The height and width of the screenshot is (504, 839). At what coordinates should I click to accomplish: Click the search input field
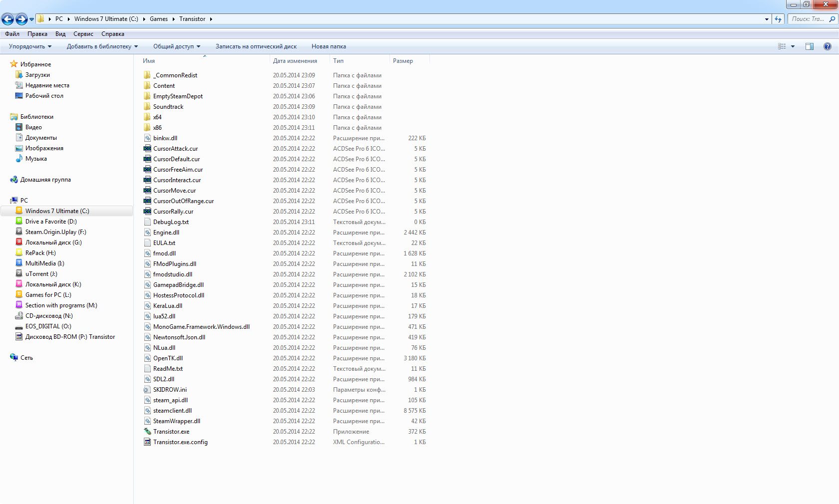tap(808, 19)
